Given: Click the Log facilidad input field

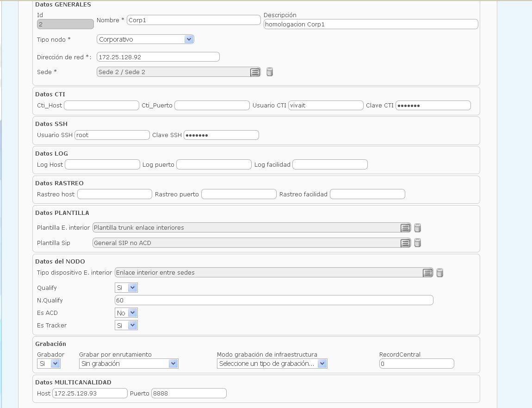Looking at the screenshot, I should [330, 164].
